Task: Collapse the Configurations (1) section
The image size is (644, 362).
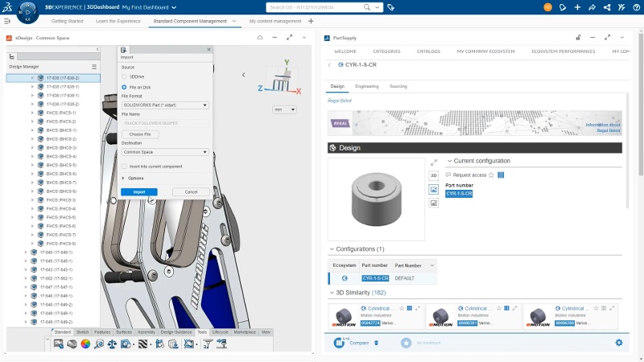Action: point(332,249)
